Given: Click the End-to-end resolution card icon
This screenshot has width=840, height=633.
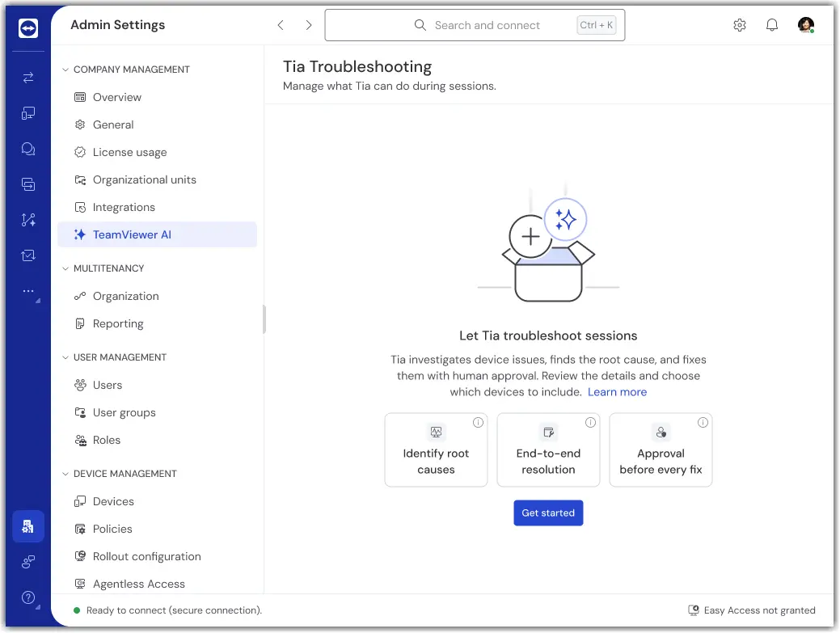Looking at the screenshot, I should click(x=549, y=432).
